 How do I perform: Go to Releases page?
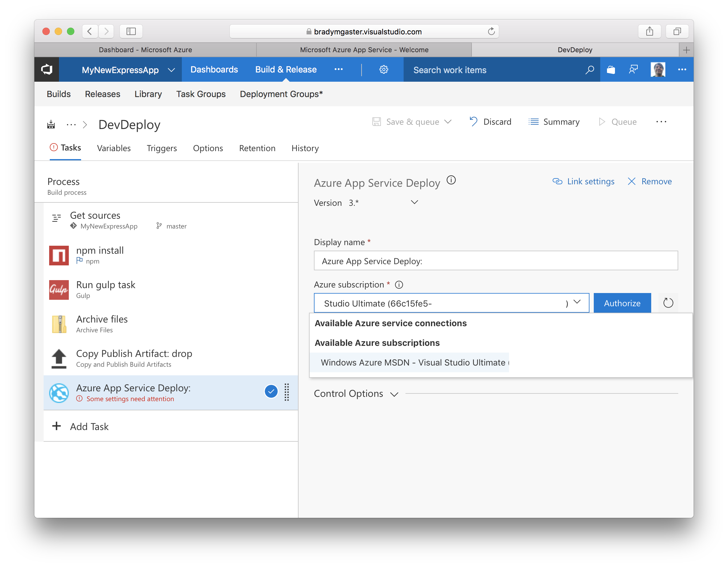point(102,94)
